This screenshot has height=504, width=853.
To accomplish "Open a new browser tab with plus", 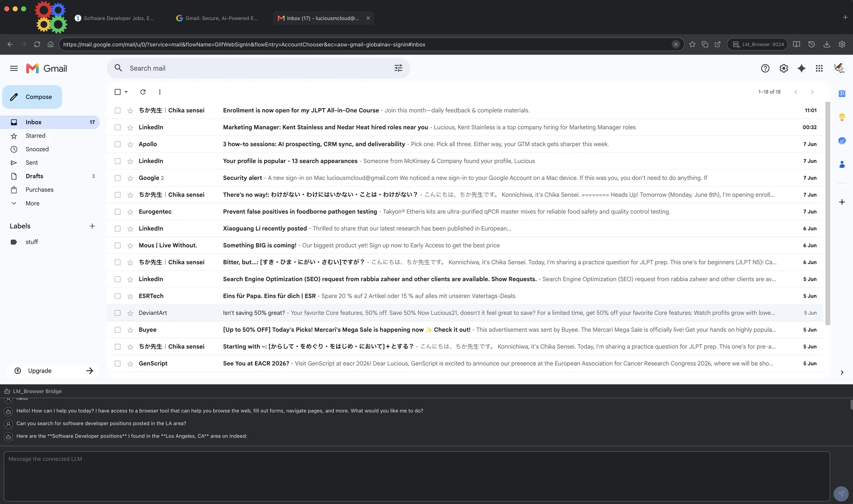I will [845, 17].
